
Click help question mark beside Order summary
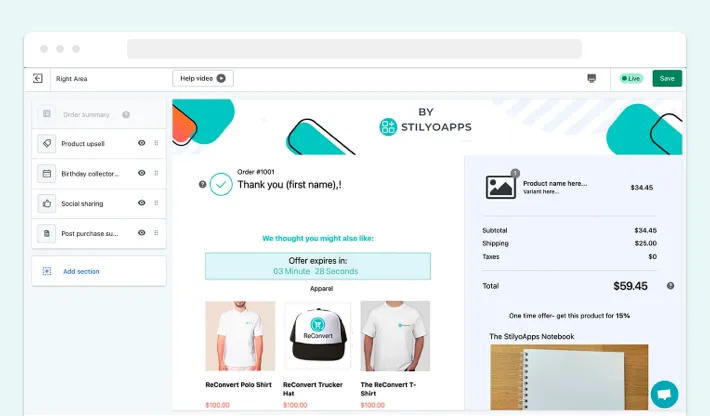coord(126,115)
